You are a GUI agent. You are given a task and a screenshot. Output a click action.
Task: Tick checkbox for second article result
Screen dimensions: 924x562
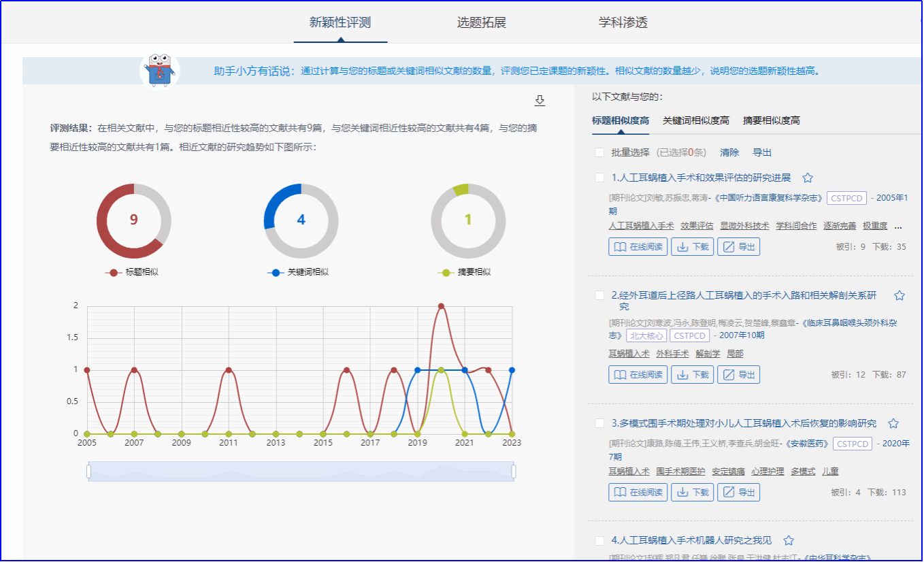(x=599, y=296)
